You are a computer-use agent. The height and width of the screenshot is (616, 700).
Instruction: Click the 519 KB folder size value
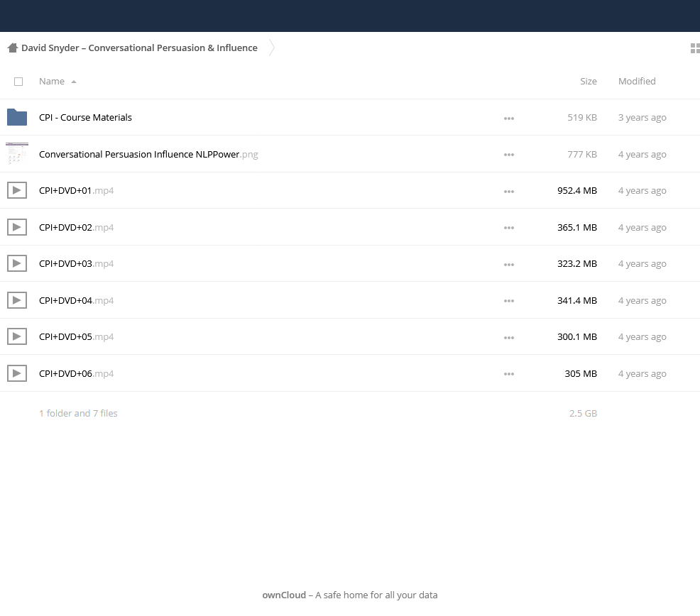[582, 117]
